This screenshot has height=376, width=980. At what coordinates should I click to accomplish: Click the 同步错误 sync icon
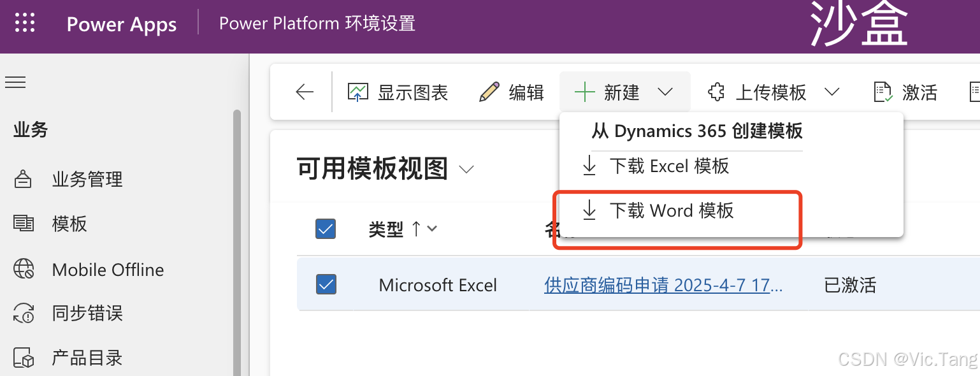(24, 314)
